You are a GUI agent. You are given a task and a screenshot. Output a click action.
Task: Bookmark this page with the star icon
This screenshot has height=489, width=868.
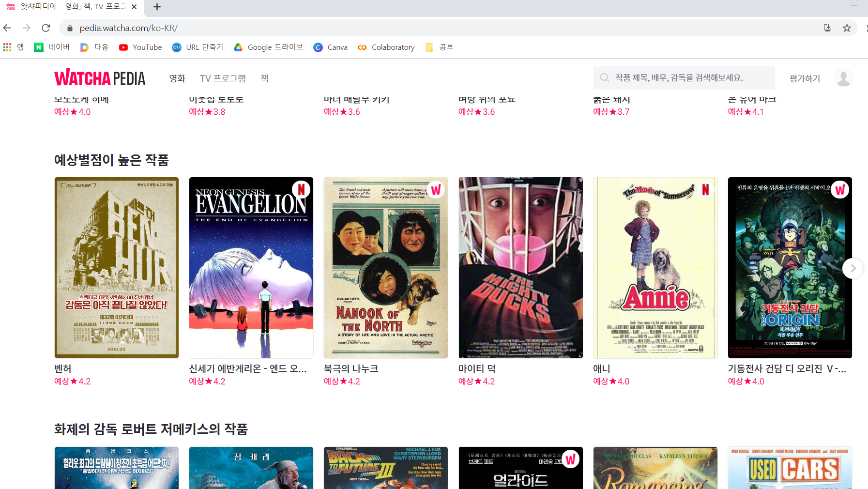pos(847,28)
